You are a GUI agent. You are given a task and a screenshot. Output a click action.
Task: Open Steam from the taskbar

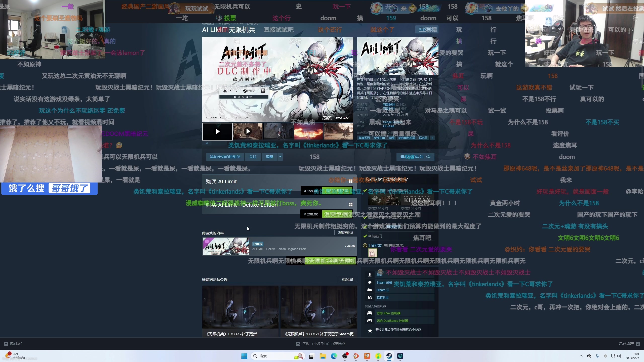pos(389,356)
